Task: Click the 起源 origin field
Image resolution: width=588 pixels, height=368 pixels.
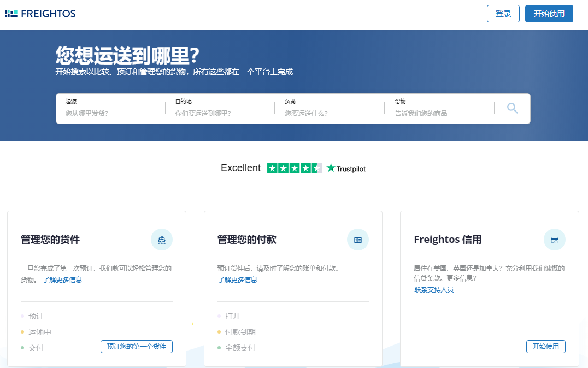Action: coord(110,108)
